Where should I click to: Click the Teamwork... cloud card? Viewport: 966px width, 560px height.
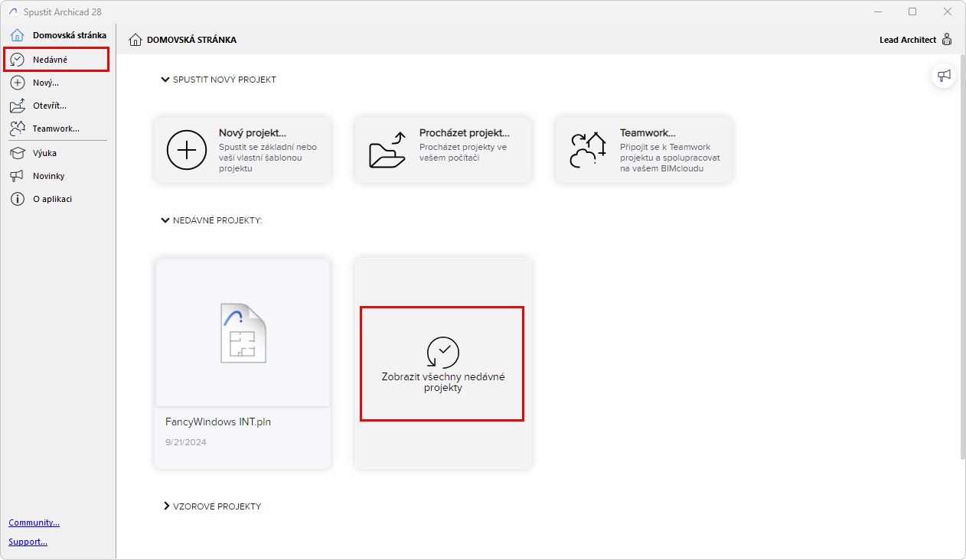click(644, 149)
